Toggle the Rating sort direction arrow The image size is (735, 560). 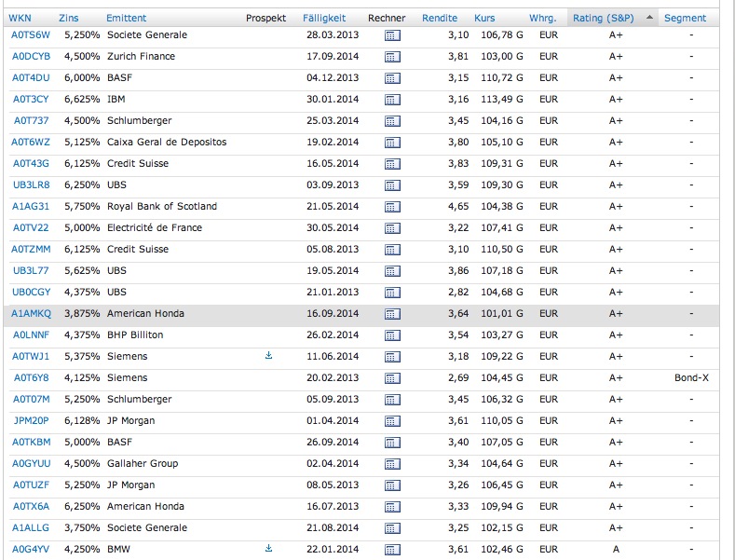click(649, 18)
